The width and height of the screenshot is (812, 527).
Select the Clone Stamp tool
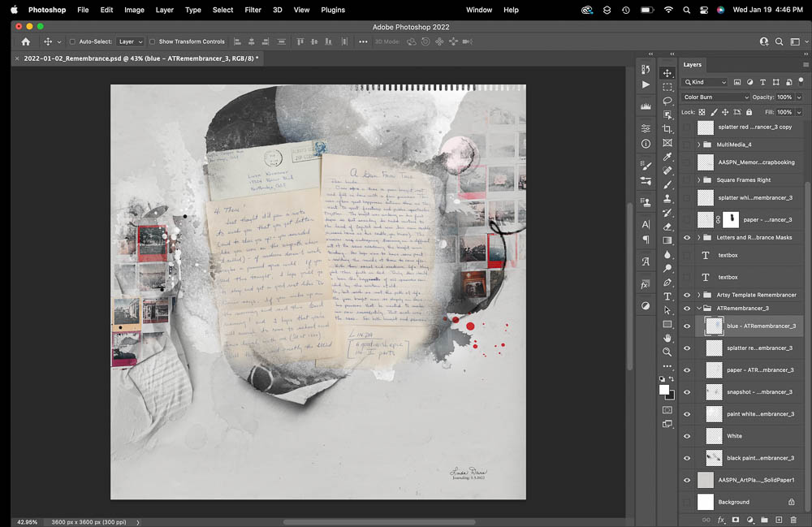pos(667,199)
